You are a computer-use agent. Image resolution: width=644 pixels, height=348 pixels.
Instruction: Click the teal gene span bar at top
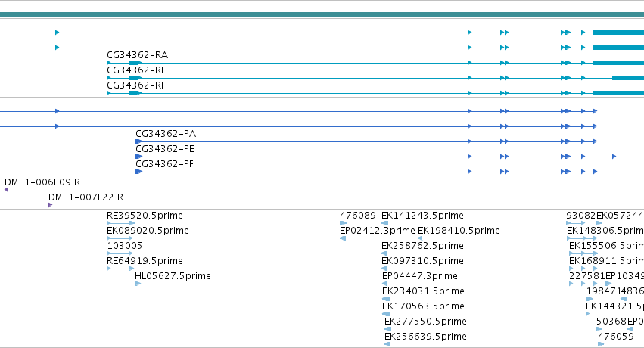[x=322, y=15]
